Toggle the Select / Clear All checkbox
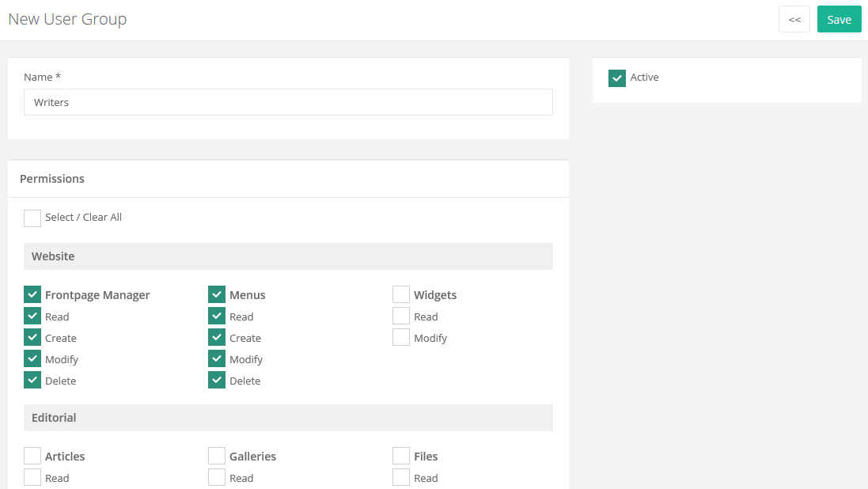Screen dimensions: 868x489 [32, 218]
